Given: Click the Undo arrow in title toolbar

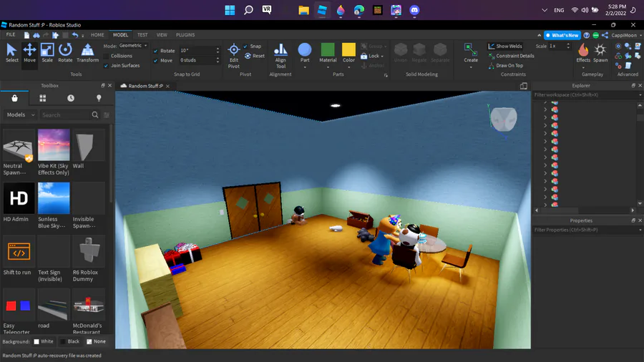Looking at the screenshot, I should [x=74, y=35].
